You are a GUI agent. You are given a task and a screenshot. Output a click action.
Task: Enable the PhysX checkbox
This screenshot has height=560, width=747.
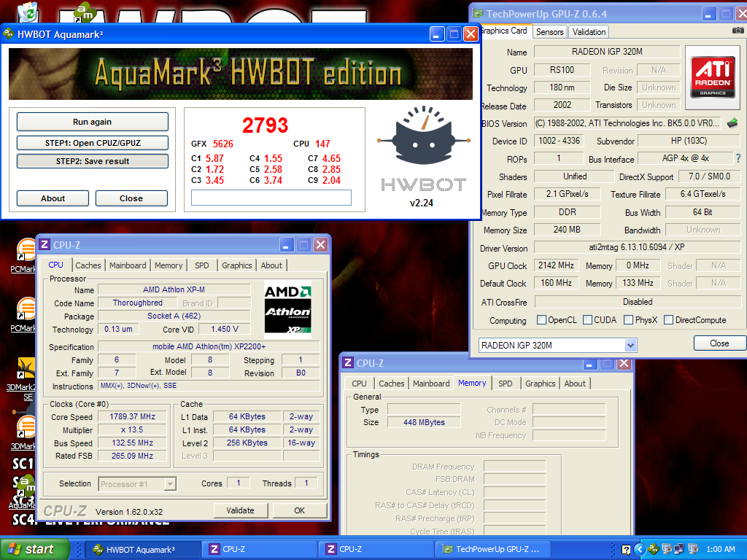coord(628,320)
